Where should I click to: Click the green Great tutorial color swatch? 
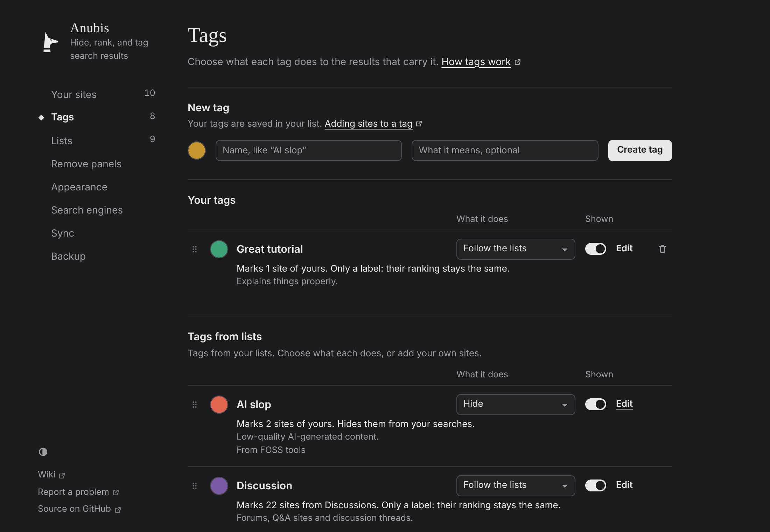coord(219,249)
